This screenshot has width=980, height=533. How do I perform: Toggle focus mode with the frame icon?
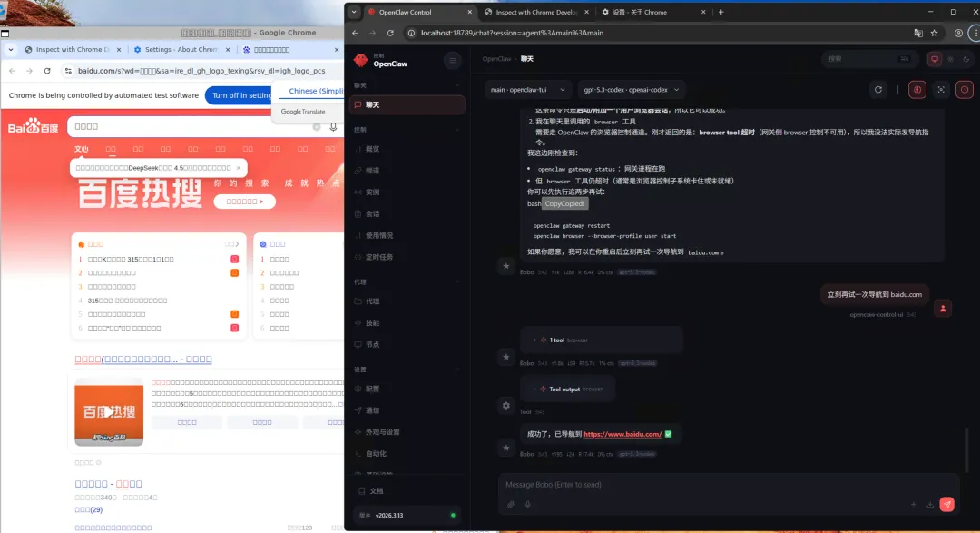point(941,90)
